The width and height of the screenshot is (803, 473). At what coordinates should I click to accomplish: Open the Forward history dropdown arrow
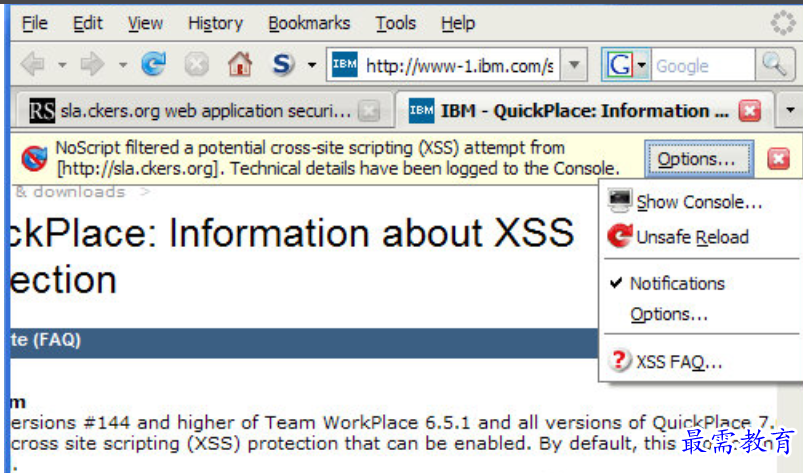122,65
